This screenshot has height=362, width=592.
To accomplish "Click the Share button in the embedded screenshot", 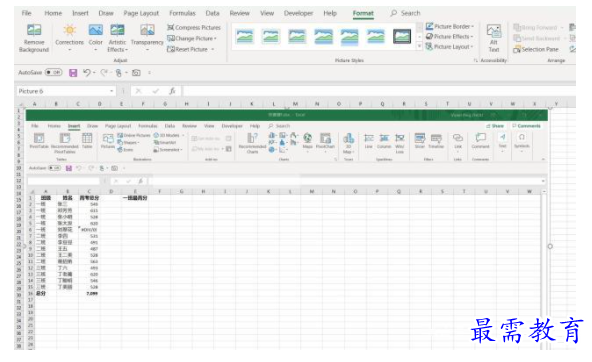I will coord(495,126).
